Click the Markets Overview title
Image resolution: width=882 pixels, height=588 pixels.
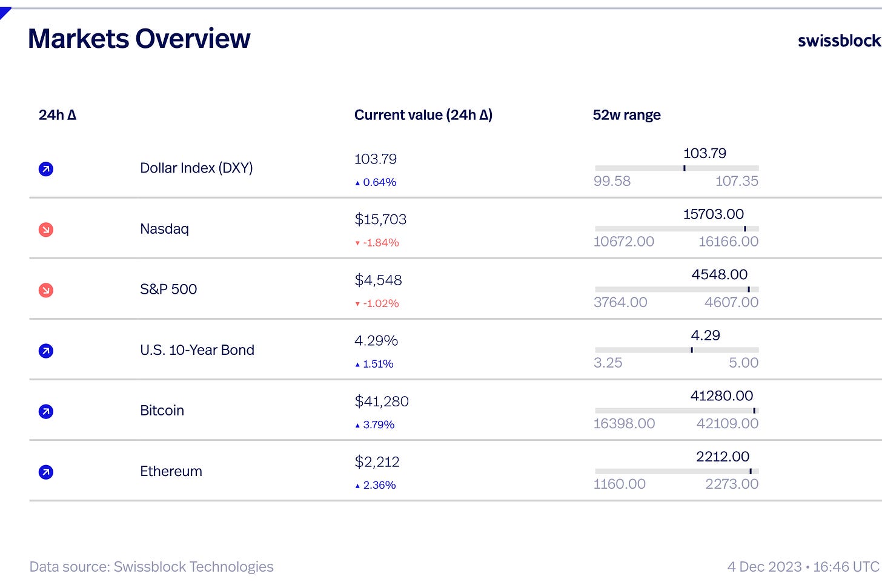[x=139, y=39]
